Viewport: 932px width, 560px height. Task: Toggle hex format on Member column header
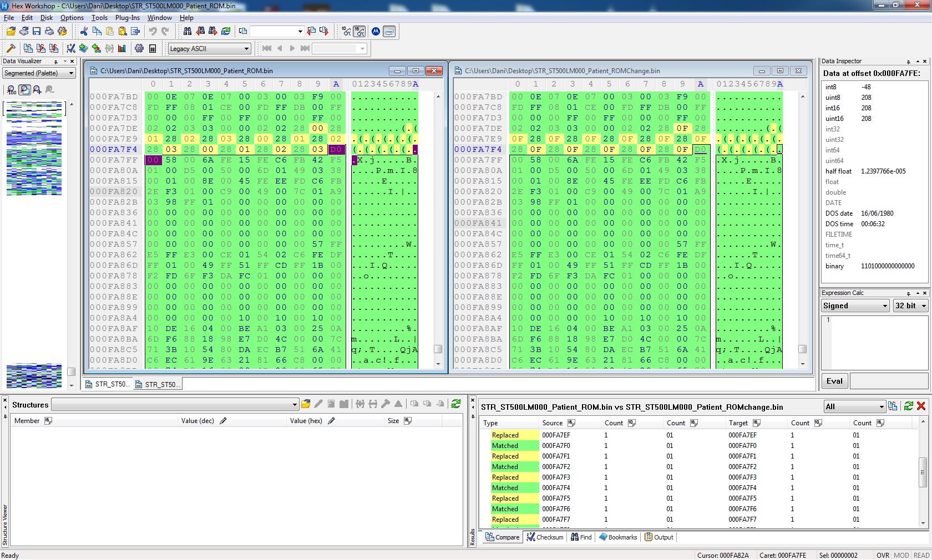pyautogui.click(x=48, y=421)
